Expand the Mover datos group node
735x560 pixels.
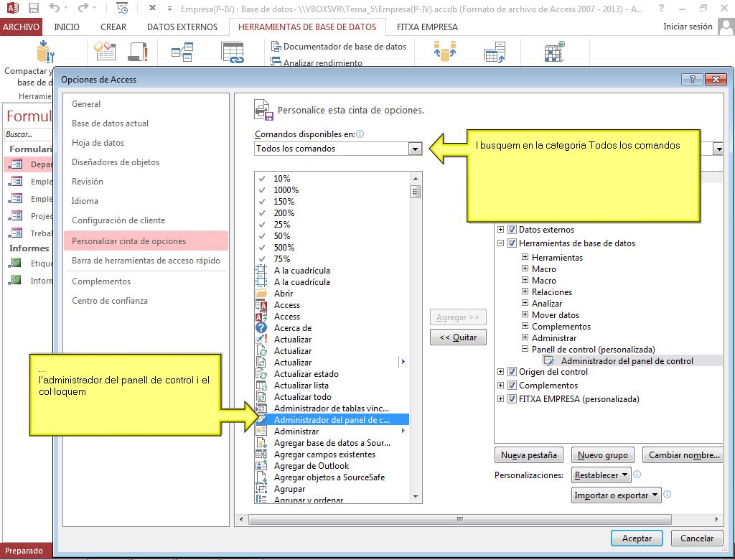coord(525,314)
